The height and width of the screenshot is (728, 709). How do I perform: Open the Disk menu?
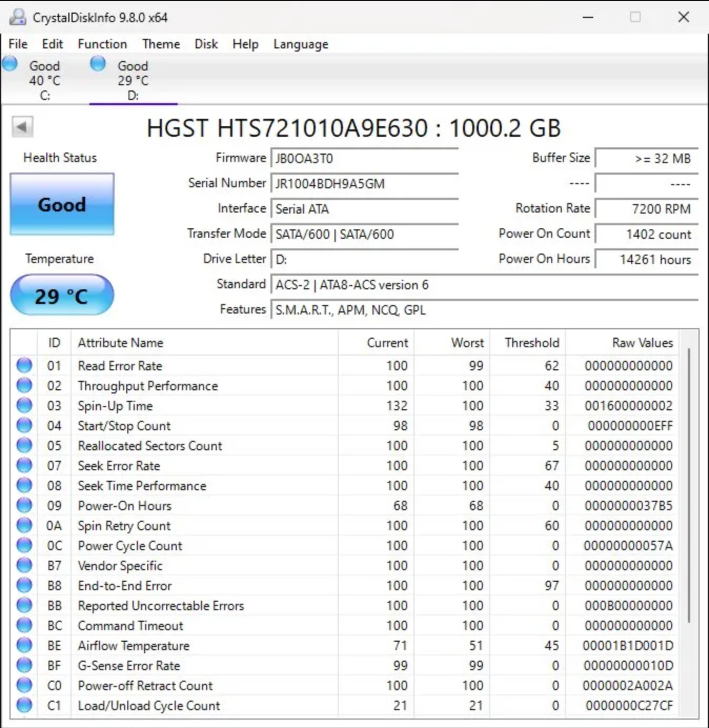tap(206, 44)
